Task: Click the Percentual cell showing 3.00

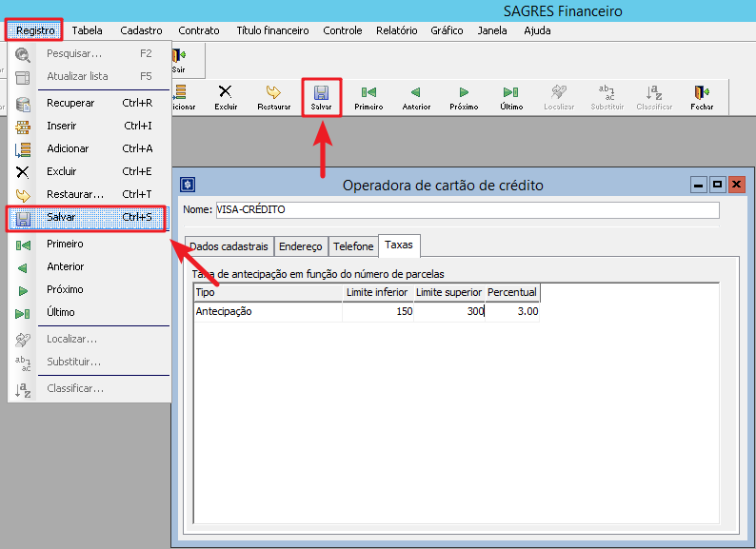Action: point(512,311)
